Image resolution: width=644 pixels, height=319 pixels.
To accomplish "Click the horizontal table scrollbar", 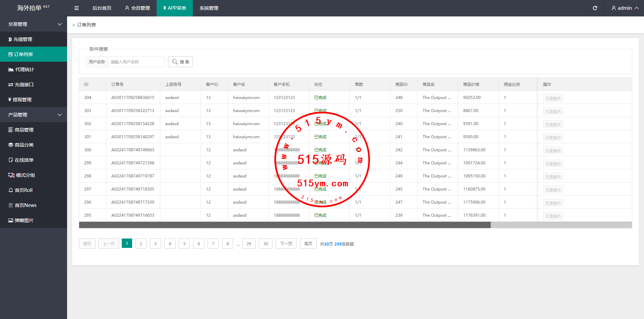I will coord(284,225).
